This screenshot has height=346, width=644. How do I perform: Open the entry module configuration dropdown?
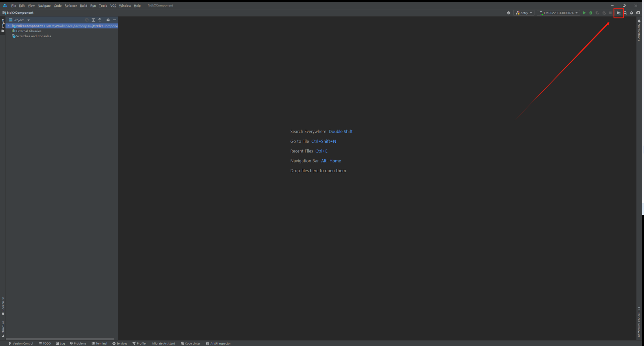[524, 13]
